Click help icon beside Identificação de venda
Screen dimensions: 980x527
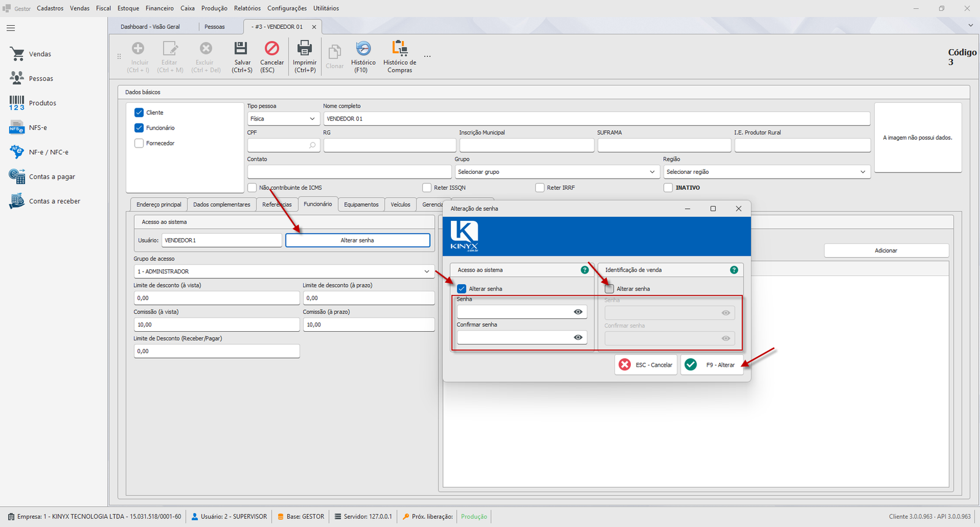[734, 270]
